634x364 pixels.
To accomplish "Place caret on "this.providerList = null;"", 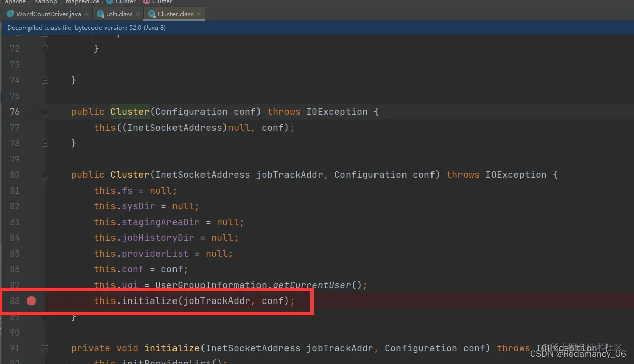I will click(x=163, y=254).
